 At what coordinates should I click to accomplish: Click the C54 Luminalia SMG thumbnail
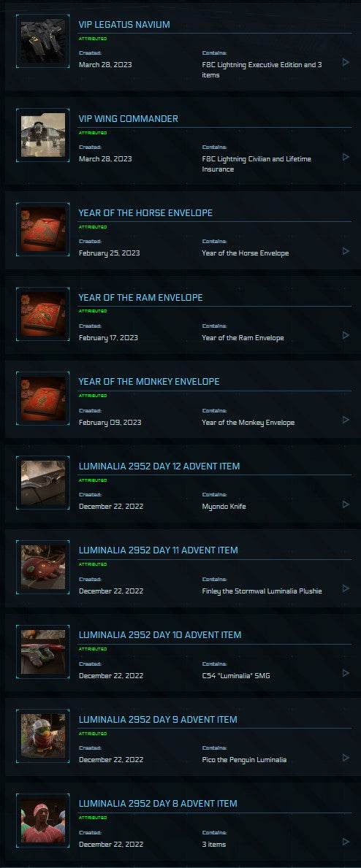(x=43, y=652)
